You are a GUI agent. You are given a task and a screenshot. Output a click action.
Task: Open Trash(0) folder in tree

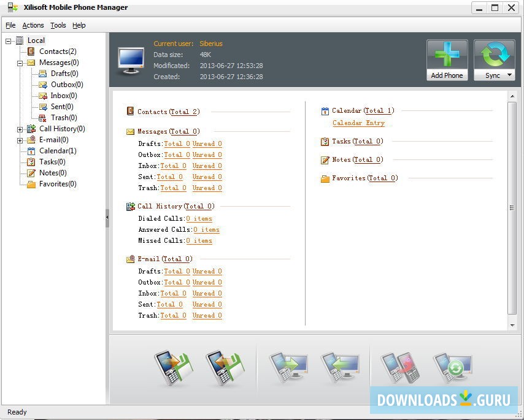[x=64, y=118]
